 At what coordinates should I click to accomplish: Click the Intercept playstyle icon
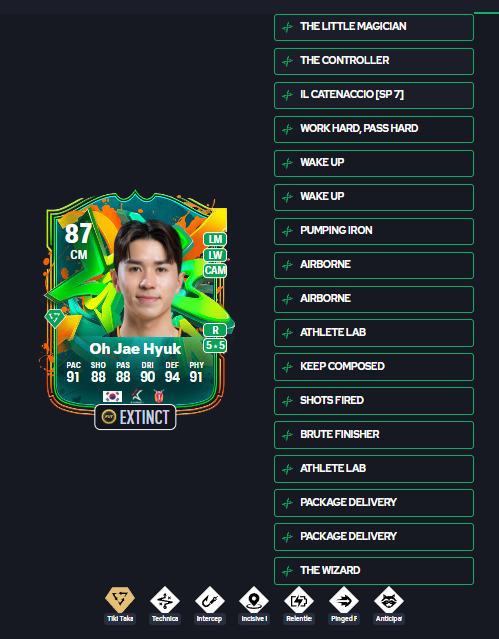point(210,600)
